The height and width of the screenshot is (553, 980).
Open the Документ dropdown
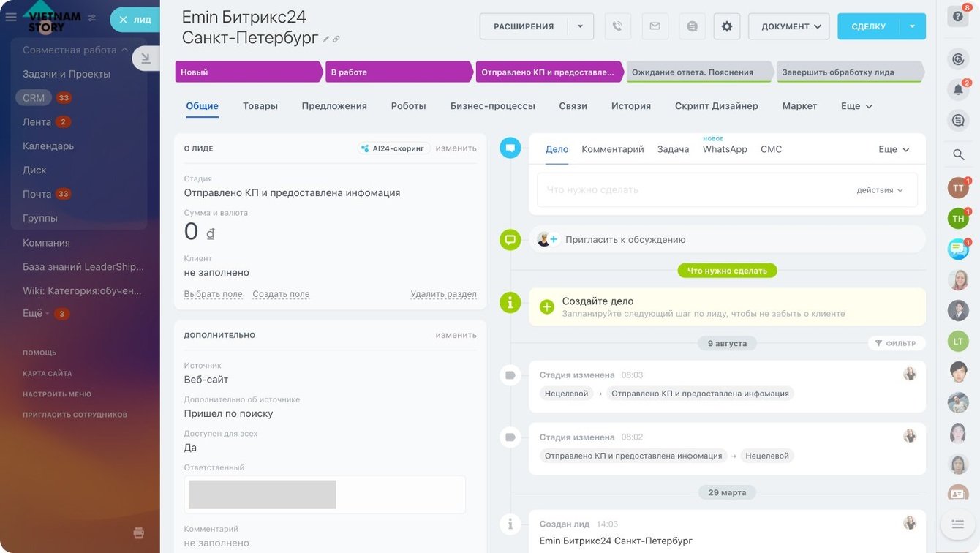click(x=788, y=26)
